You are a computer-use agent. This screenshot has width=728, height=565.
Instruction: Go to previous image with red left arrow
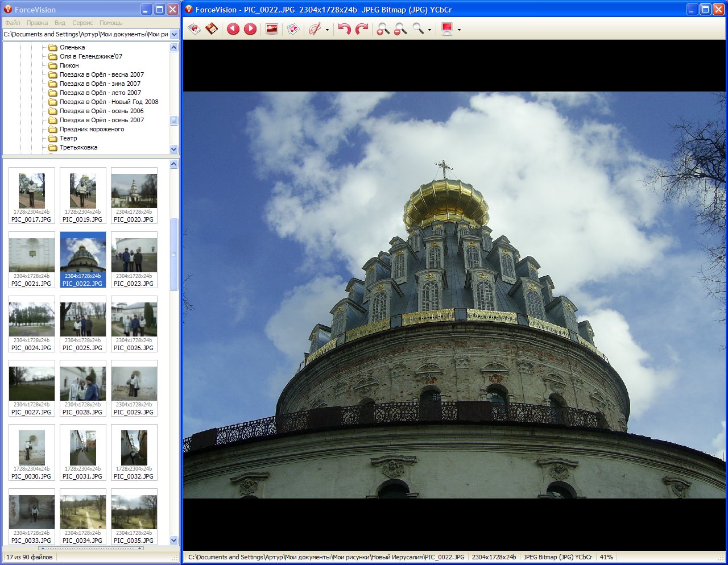(x=233, y=29)
